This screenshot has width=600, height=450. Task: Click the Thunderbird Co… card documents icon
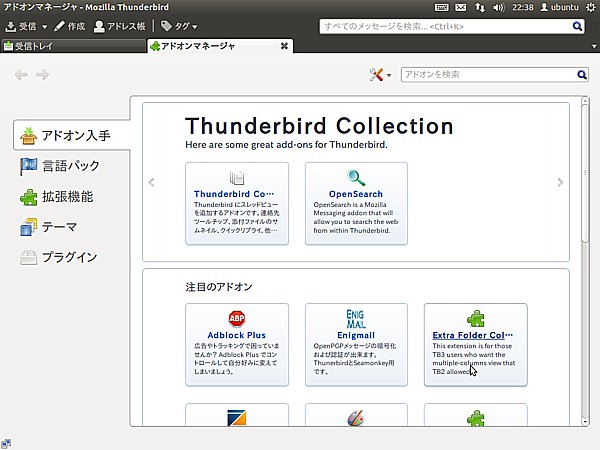tap(237, 178)
